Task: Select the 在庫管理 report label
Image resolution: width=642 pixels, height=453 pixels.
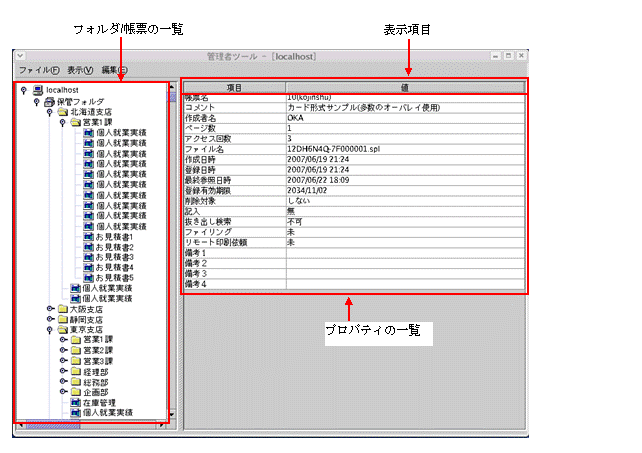Action: [99, 403]
